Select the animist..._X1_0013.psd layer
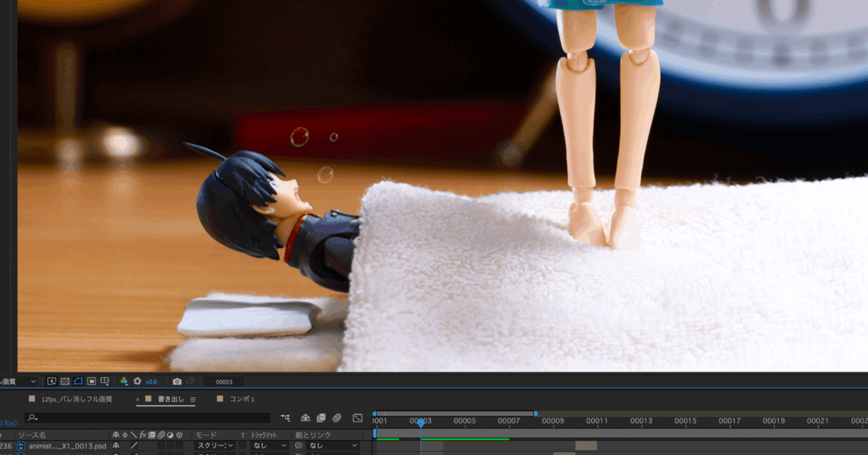 pos(67,446)
